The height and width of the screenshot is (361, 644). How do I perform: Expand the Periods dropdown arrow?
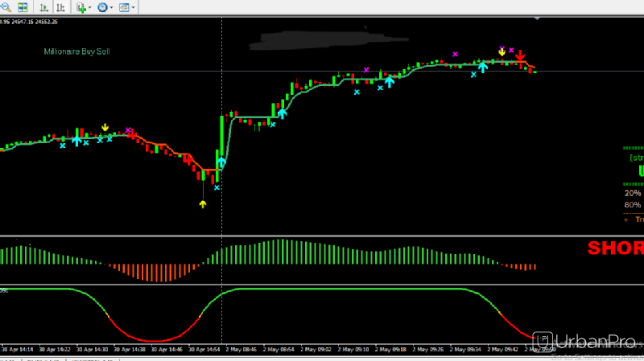(x=111, y=7)
